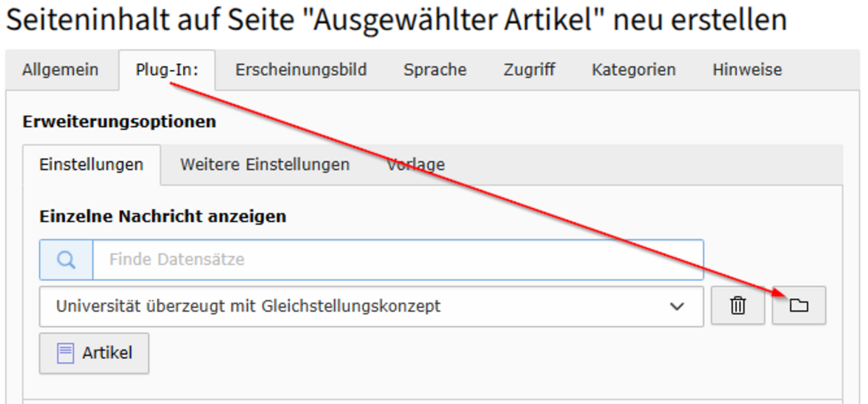Click the document icon beside Artikel

coord(66,353)
